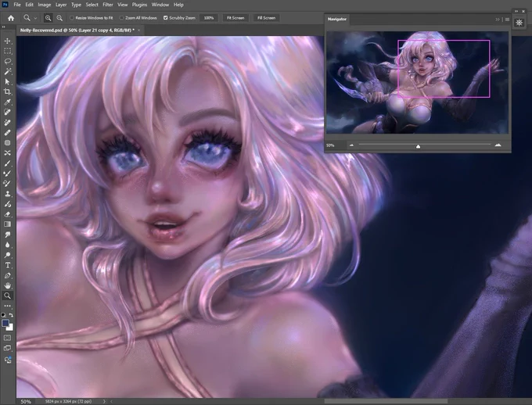532x405 pixels.
Task: Select the Lasso tool
Action: [8, 62]
